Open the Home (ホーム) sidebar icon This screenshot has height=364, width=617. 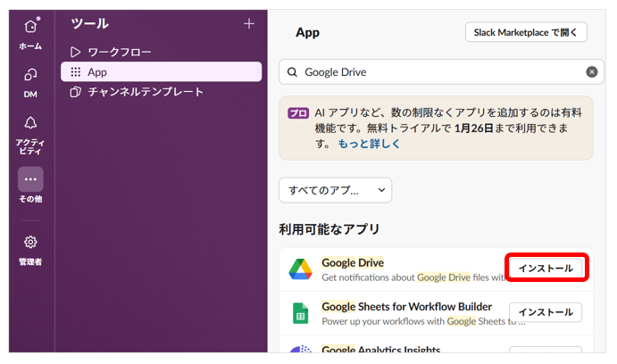coord(30,27)
